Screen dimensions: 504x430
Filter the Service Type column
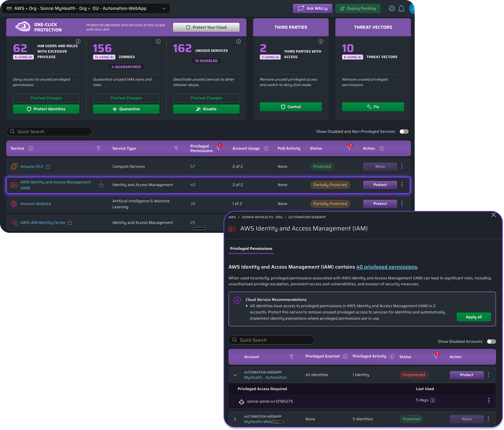176,148
